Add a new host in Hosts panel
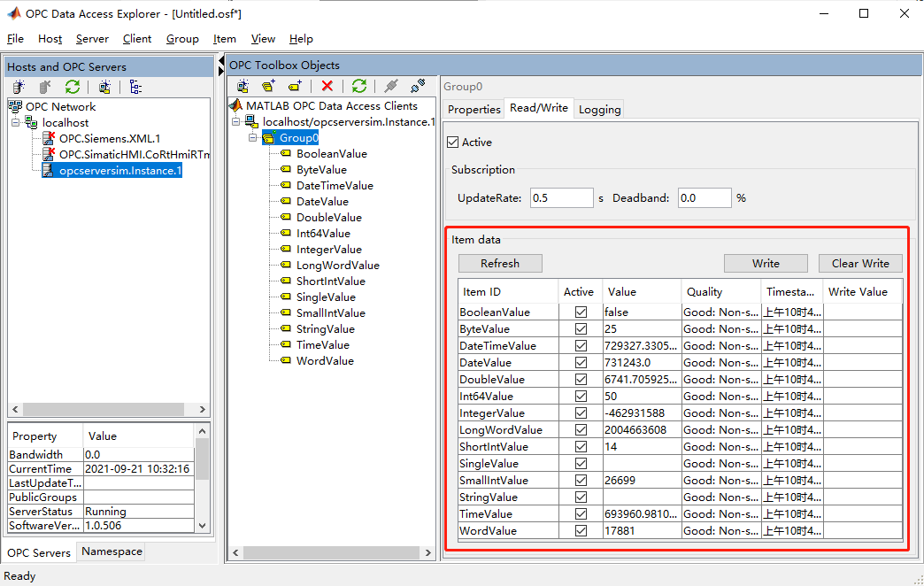 (x=18, y=87)
